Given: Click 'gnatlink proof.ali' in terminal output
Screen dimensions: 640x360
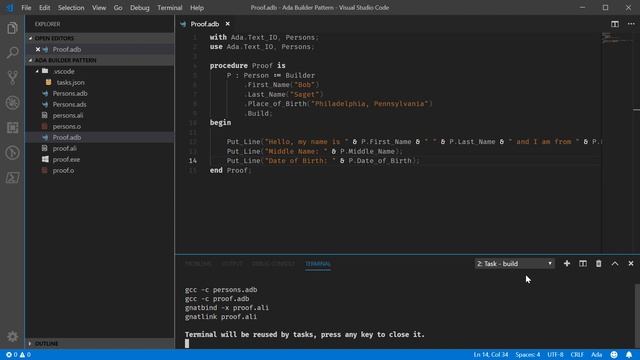Looking at the screenshot, I should click(221, 317).
